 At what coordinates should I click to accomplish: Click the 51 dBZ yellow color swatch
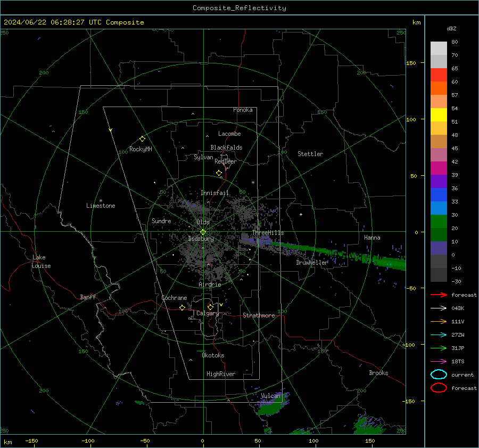tap(439, 115)
